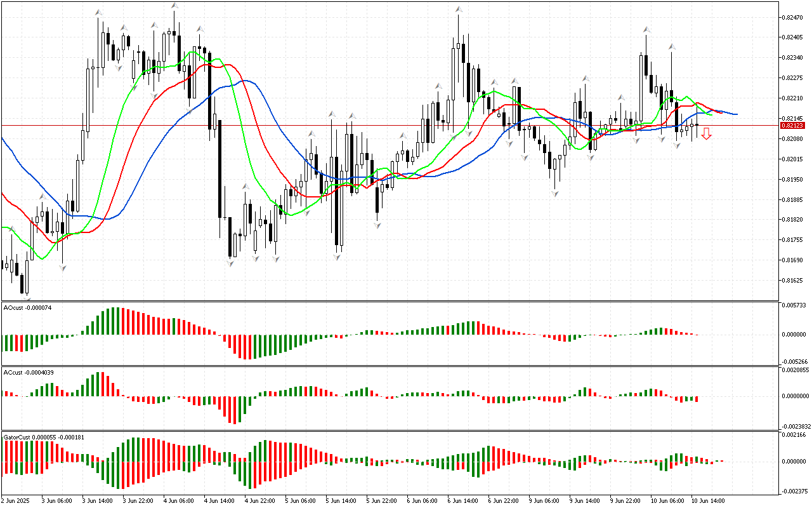
Task: Click the GatorCust indicator label
Action: (x=44, y=437)
